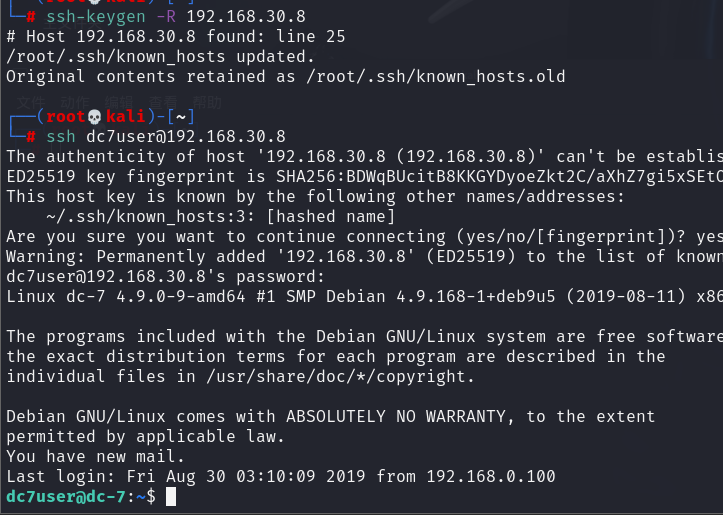Viewport: 723px width, 515px height.
Task: Open the faint 文件 (File) menu
Action: (x=31, y=102)
